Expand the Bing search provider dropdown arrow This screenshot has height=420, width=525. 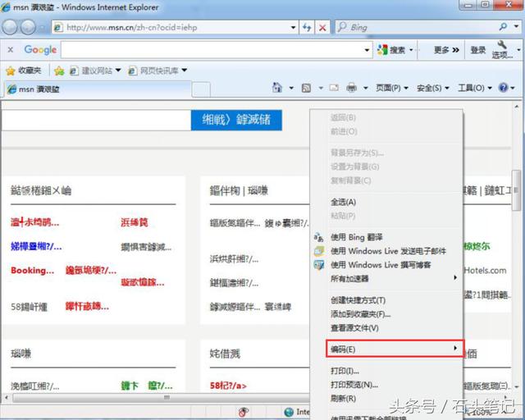click(x=517, y=26)
